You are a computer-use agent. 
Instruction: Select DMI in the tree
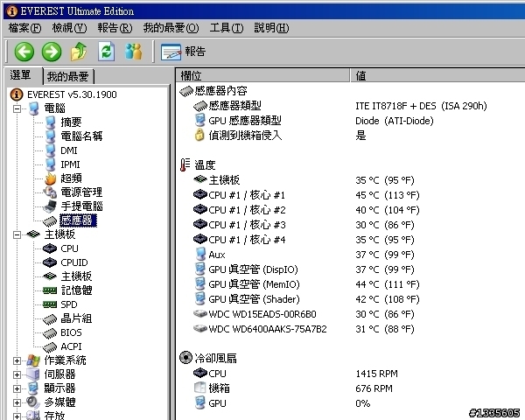(69, 150)
